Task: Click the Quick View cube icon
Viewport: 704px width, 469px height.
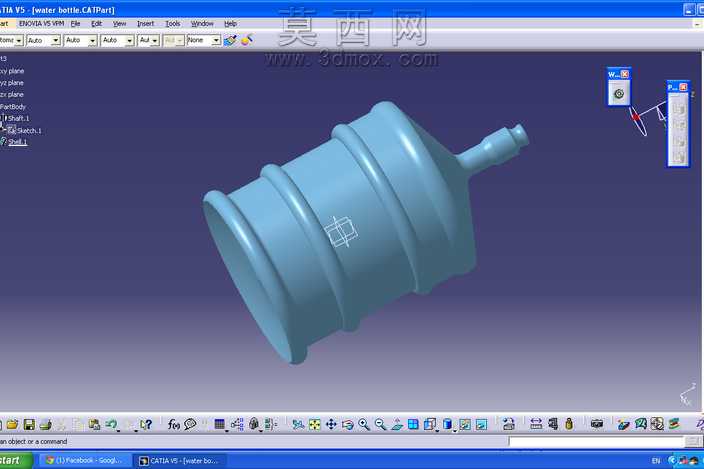Action: point(430,424)
